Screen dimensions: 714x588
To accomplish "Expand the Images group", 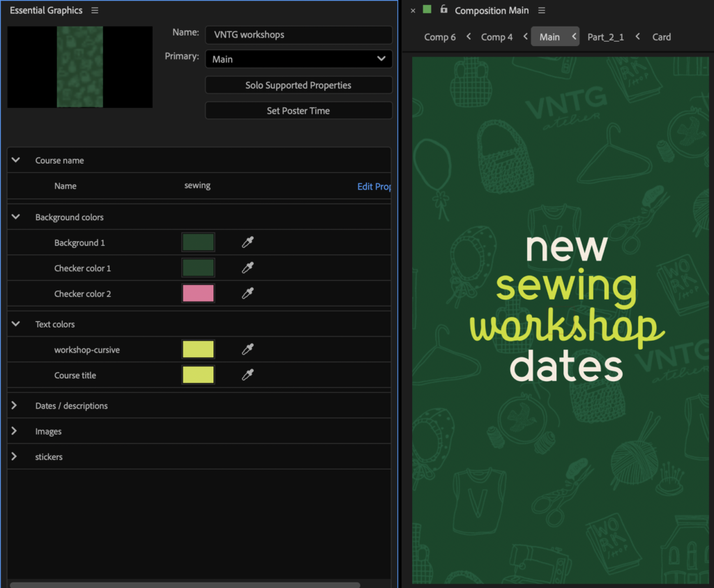I will (15, 431).
